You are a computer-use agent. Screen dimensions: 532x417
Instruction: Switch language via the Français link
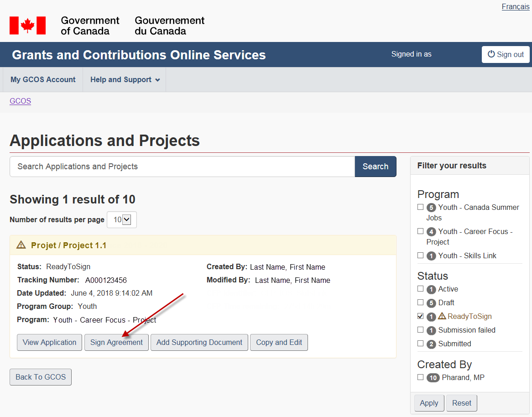[x=515, y=7]
